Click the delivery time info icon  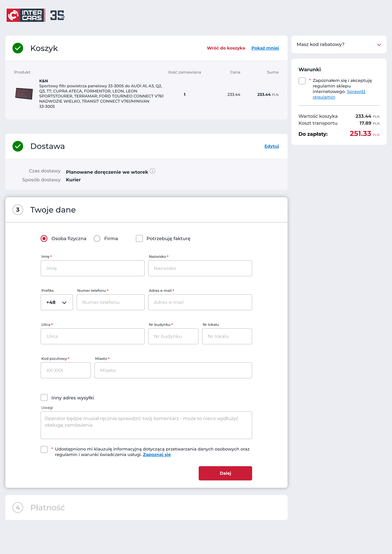[x=152, y=171]
